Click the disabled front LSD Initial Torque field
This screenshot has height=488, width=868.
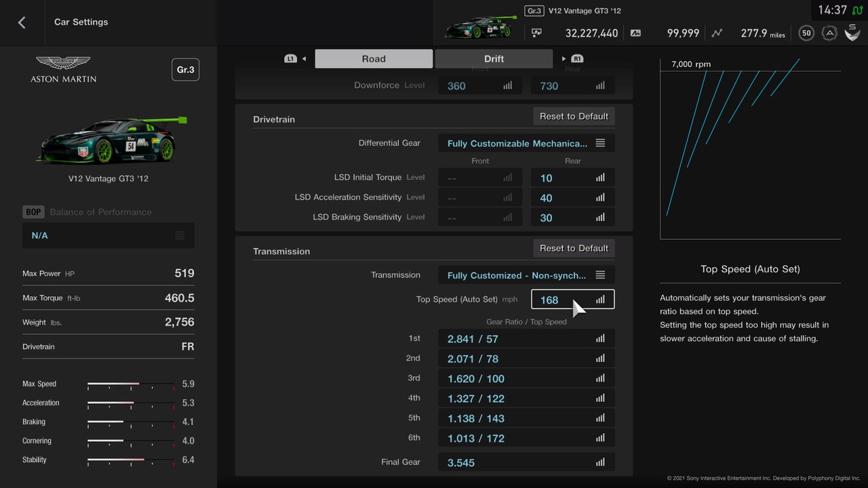[x=480, y=178]
